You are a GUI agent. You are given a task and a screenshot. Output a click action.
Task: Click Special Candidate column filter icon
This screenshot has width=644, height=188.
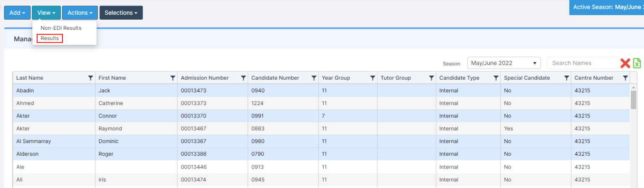(x=566, y=78)
